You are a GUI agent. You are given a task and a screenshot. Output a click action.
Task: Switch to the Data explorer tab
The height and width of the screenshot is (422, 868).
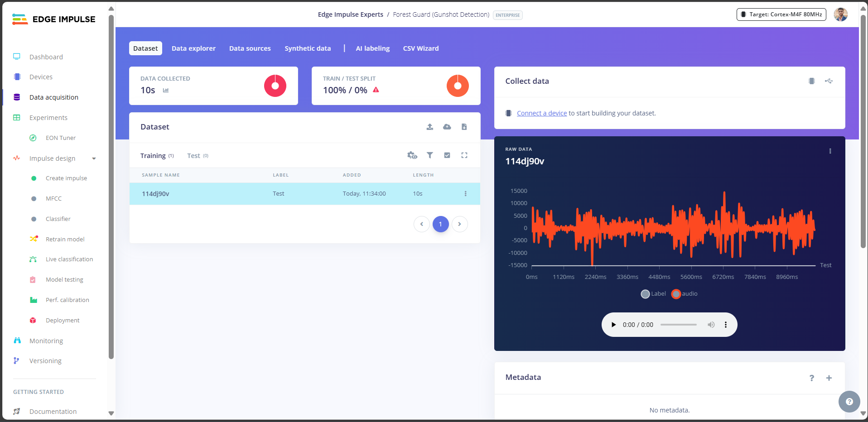click(x=193, y=48)
